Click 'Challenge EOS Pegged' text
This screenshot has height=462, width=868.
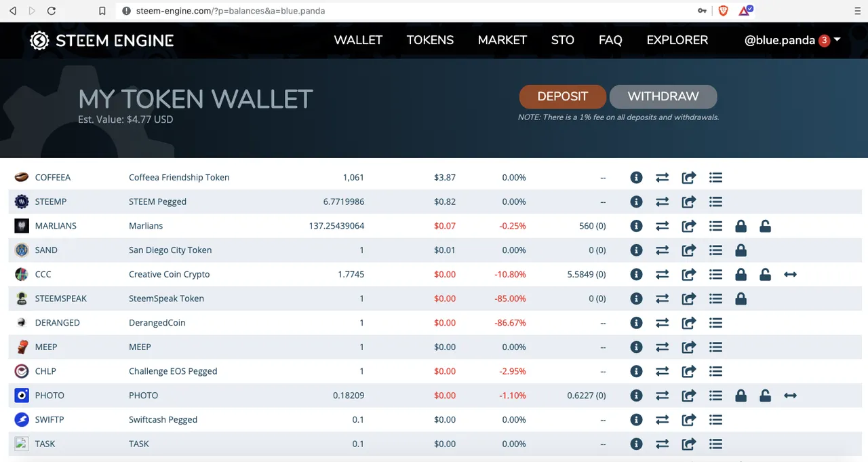tap(173, 371)
